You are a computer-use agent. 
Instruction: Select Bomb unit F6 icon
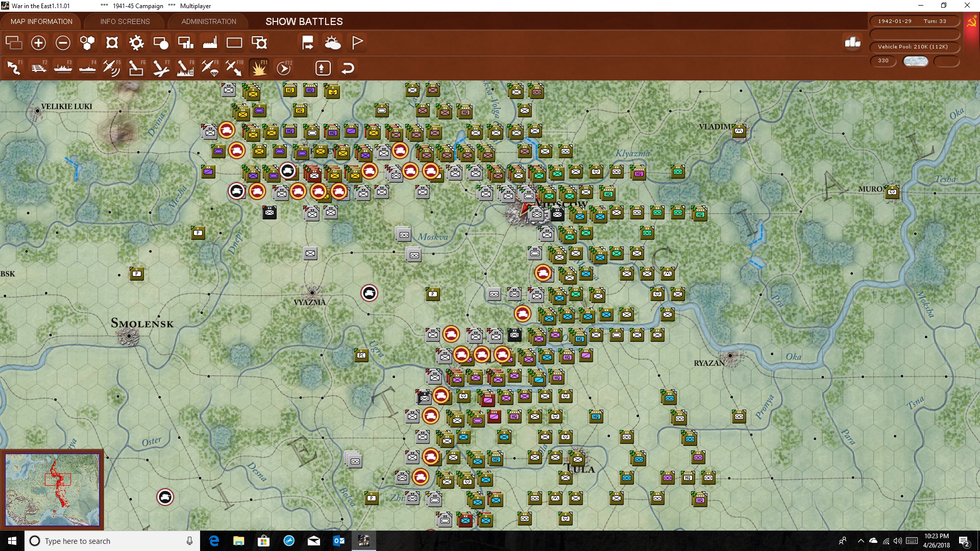point(136,68)
